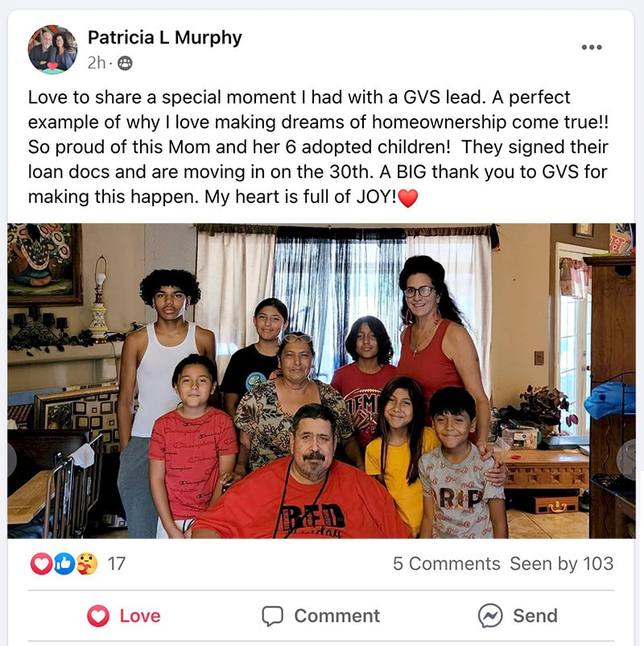The image size is (644, 646).
Task: Open the three-dot post options menu
Action: point(592,48)
